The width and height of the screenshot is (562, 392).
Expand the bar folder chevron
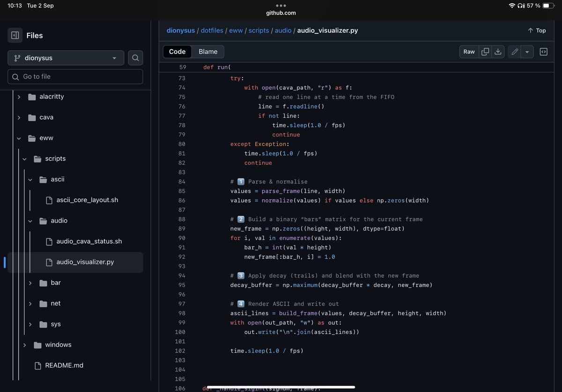pos(30,283)
